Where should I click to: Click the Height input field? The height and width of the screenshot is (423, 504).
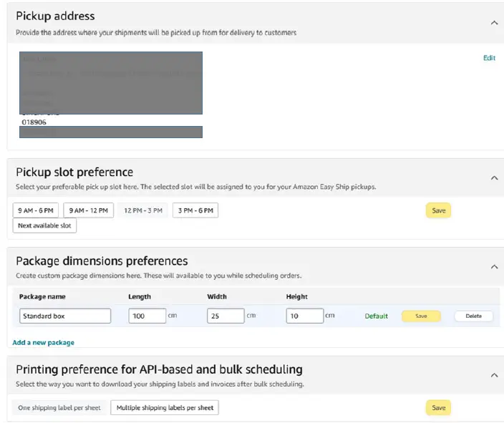[x=304, y=316]
